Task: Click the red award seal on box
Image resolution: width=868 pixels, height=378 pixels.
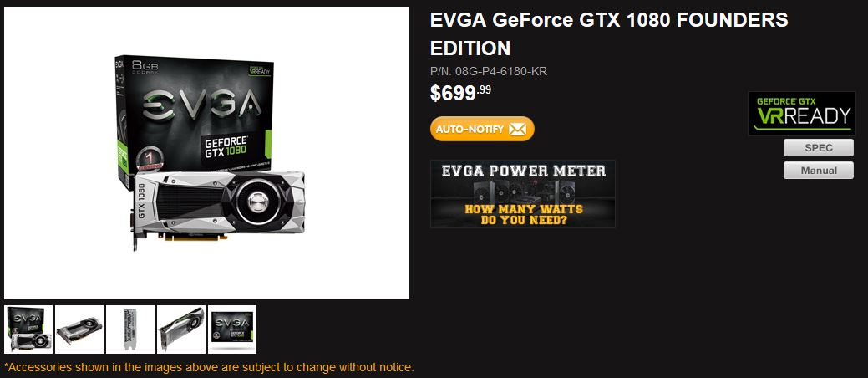Action: click(150, 159)
